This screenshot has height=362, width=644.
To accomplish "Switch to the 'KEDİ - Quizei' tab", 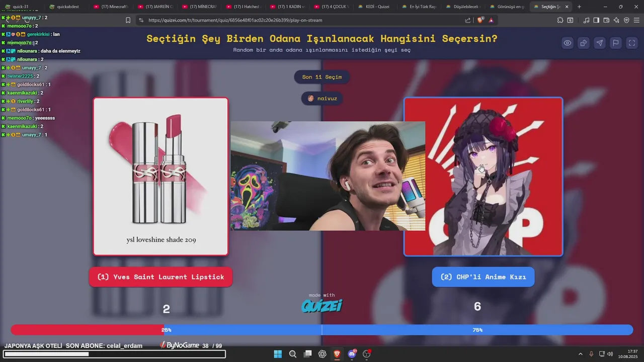I will pos(375,7).
